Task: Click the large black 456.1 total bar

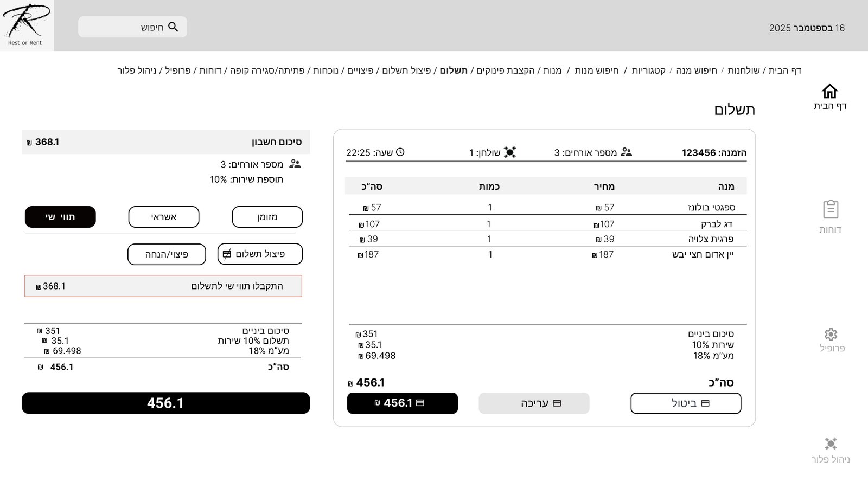Action: point(165,403)
